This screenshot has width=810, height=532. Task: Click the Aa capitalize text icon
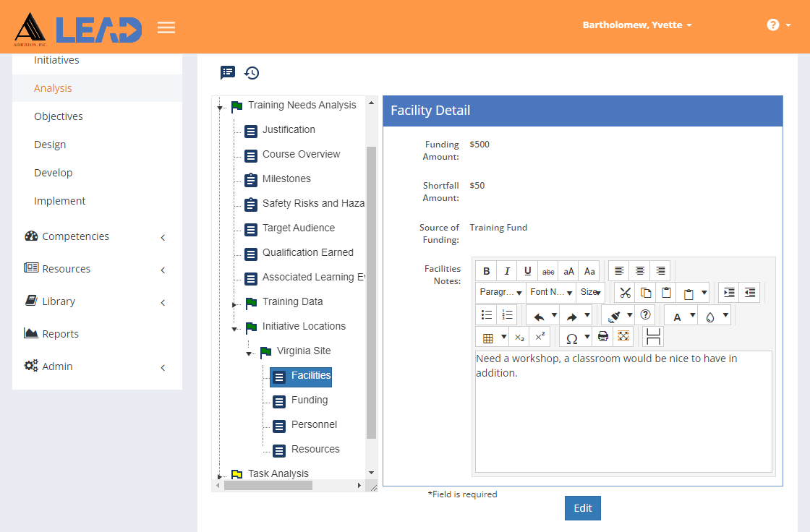coord(589,271)
